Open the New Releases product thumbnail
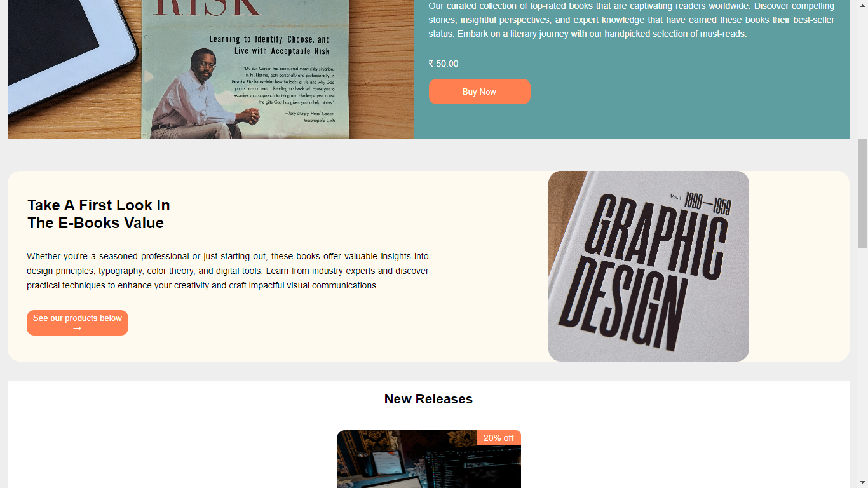868x488 pixels. click(429, 459)
